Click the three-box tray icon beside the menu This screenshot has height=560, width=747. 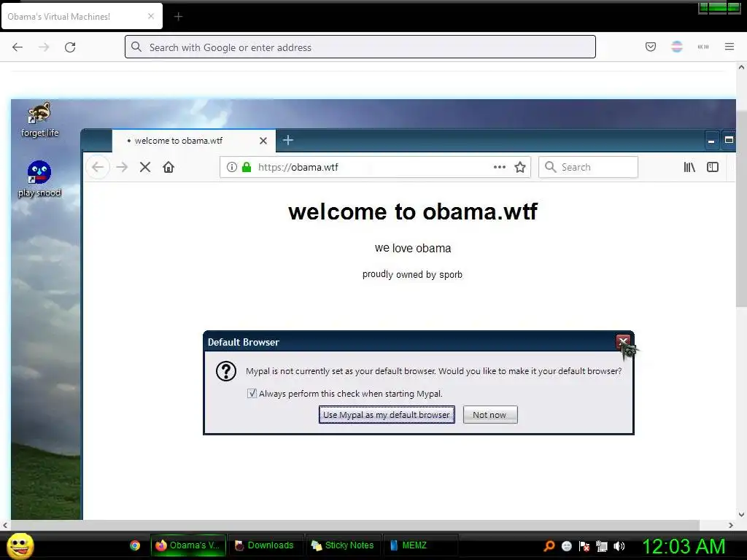[703, 47]
